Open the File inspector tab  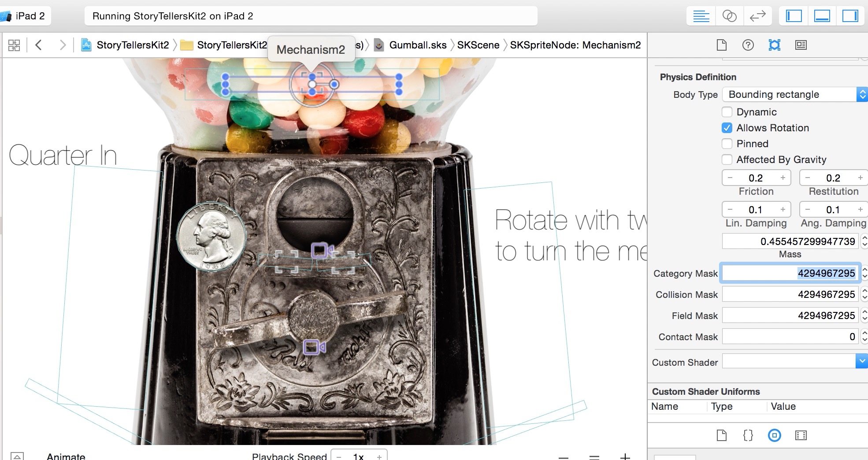(721, 45)
